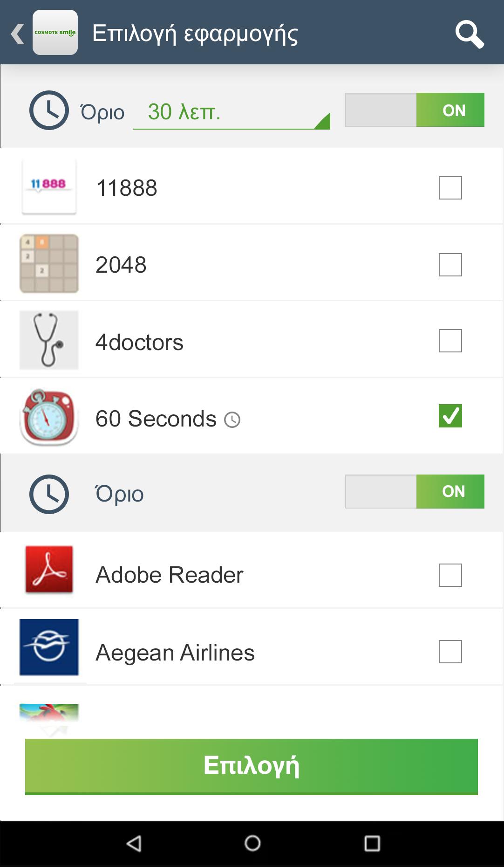Go back using the header arrow
The image size is (504, 867).
(x=17, y=34)
